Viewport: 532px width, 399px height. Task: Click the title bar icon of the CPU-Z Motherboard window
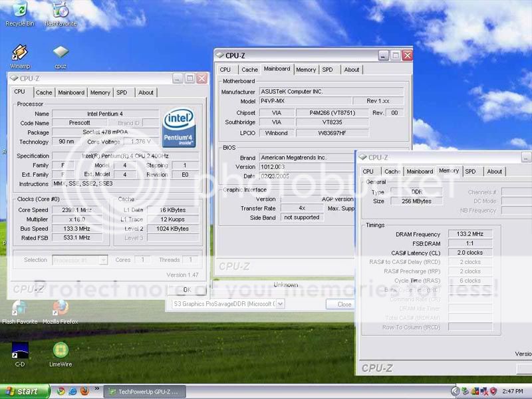[220, 55]
